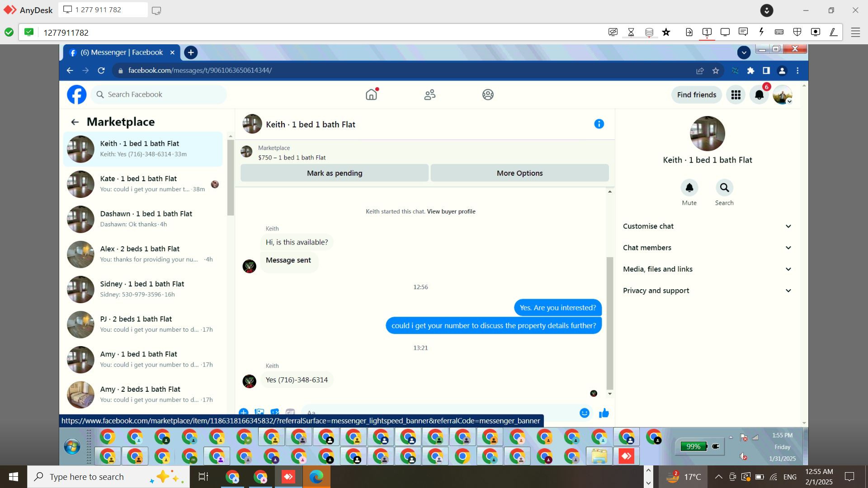
Task: Bookmark this page with the star icon
Action: coord(715,70)
